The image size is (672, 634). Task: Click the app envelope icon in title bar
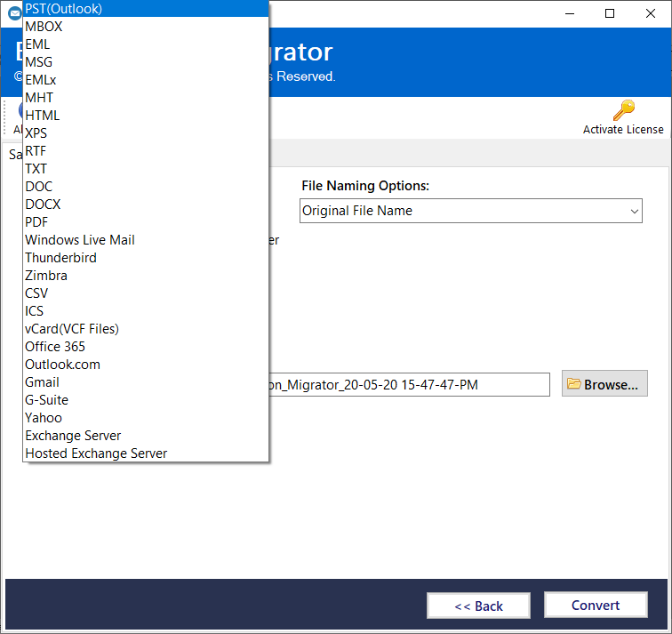[x=14, y=13]
